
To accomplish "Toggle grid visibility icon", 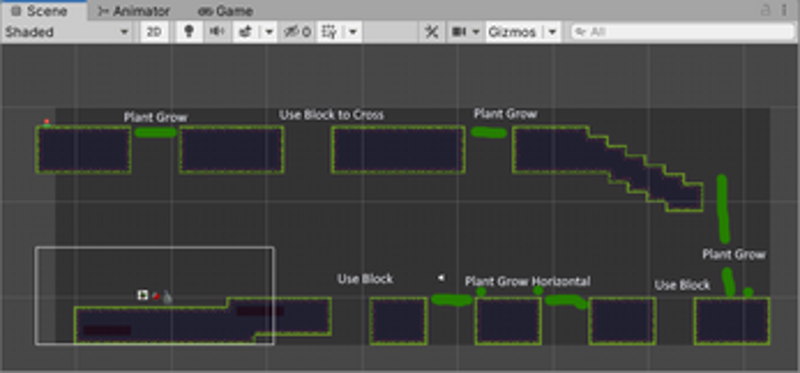I will pyautogui.click(x=330, y=32).
